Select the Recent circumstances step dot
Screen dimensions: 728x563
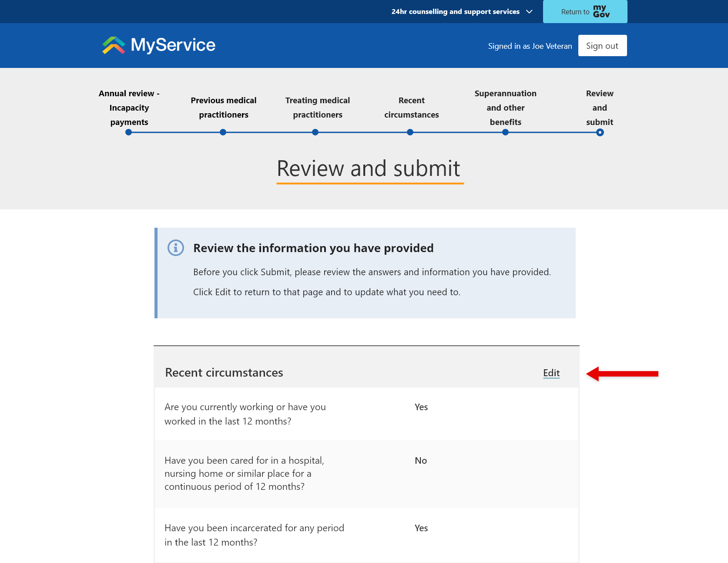409,132
